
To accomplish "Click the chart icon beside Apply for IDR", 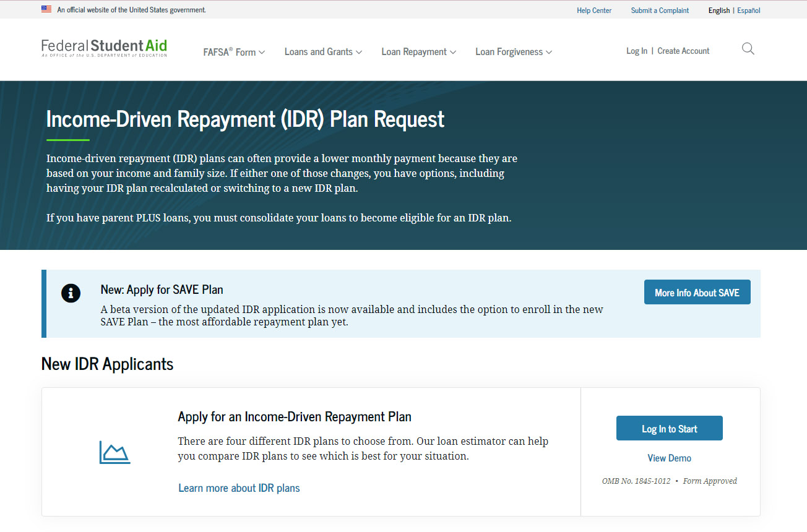I will (x=115, y=452).
